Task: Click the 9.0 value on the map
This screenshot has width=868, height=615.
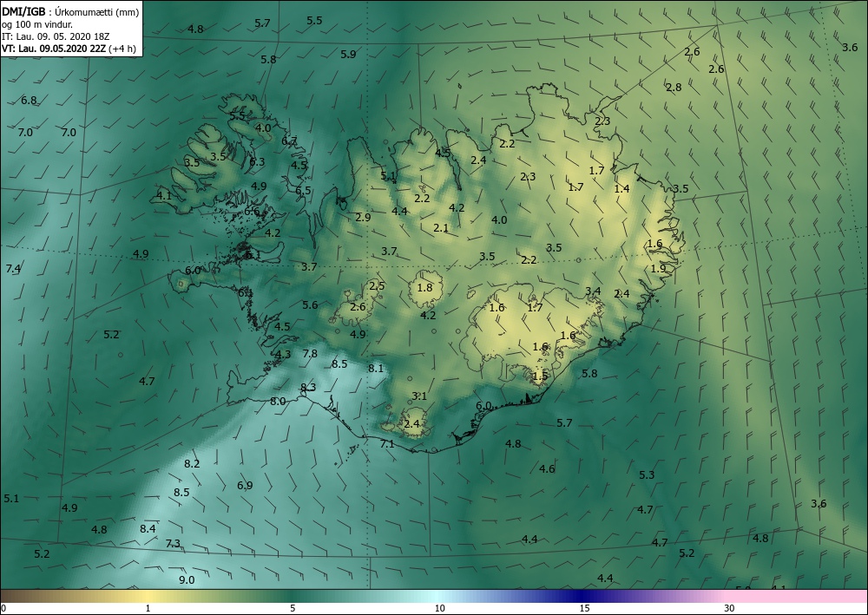Action: pyautogui.click(x=187, y=580)
